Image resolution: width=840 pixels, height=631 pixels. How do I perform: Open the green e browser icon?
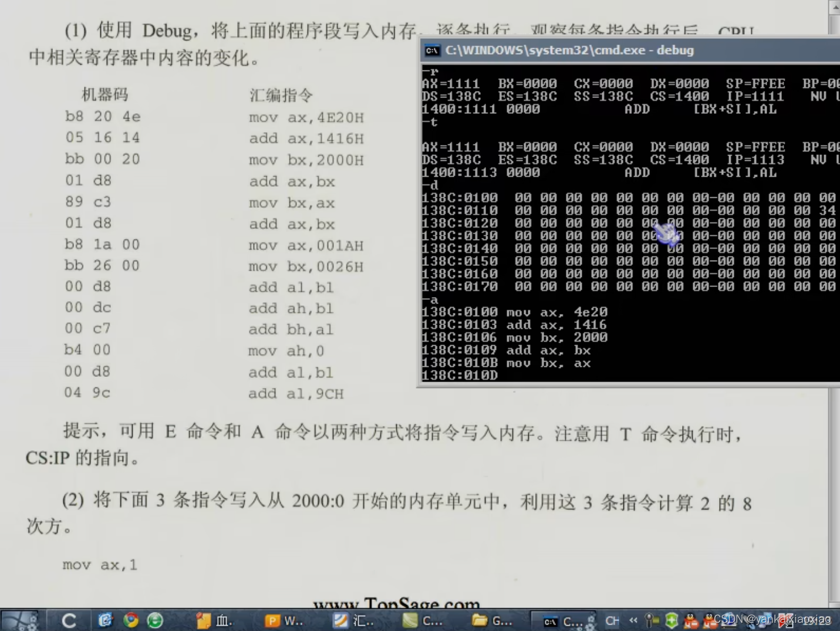(155, 620)
